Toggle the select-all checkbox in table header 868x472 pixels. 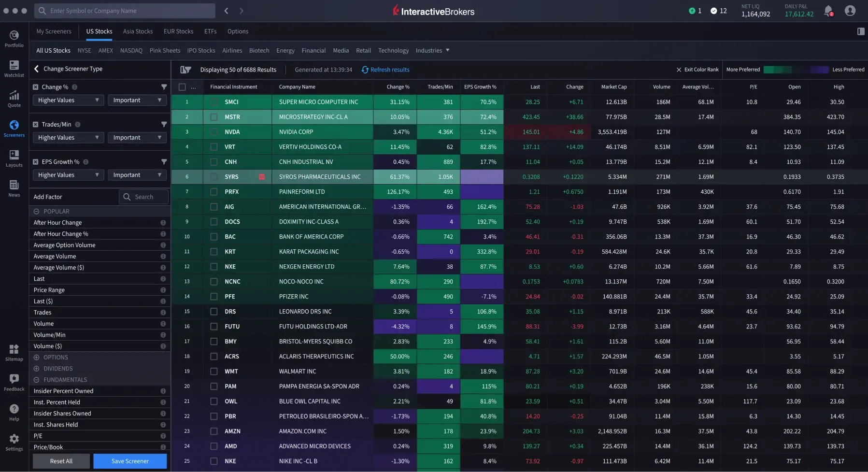coord(182,87)
